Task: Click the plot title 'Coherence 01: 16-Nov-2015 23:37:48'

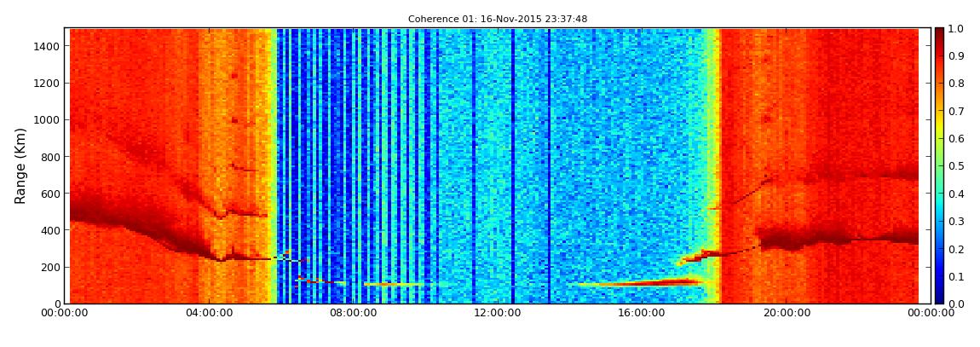Action: [x=498, y=20]
